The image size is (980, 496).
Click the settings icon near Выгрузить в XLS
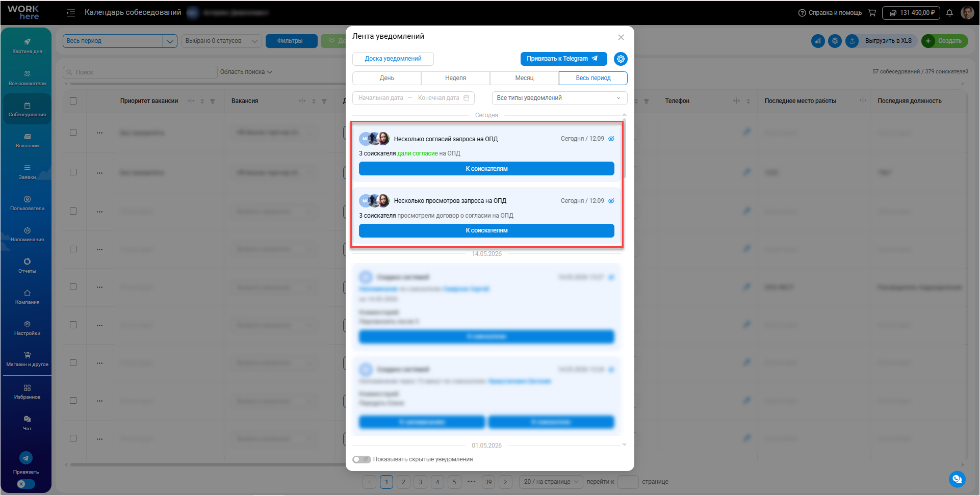[835, 41]
